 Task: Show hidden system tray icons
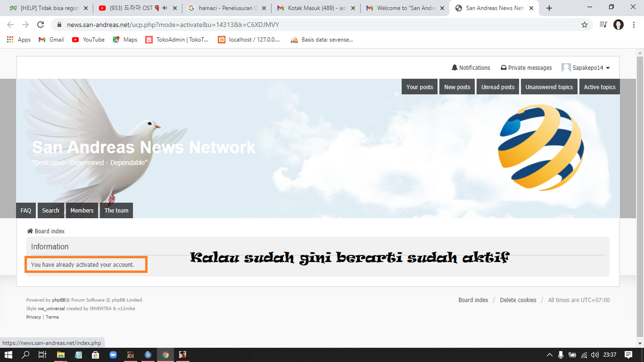(x=549, y=355)
